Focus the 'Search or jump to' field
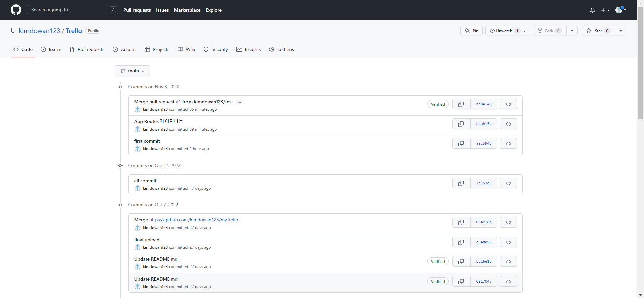Image resolution: width=644 pixels, height=298 pixels. (x=72, y=10)
